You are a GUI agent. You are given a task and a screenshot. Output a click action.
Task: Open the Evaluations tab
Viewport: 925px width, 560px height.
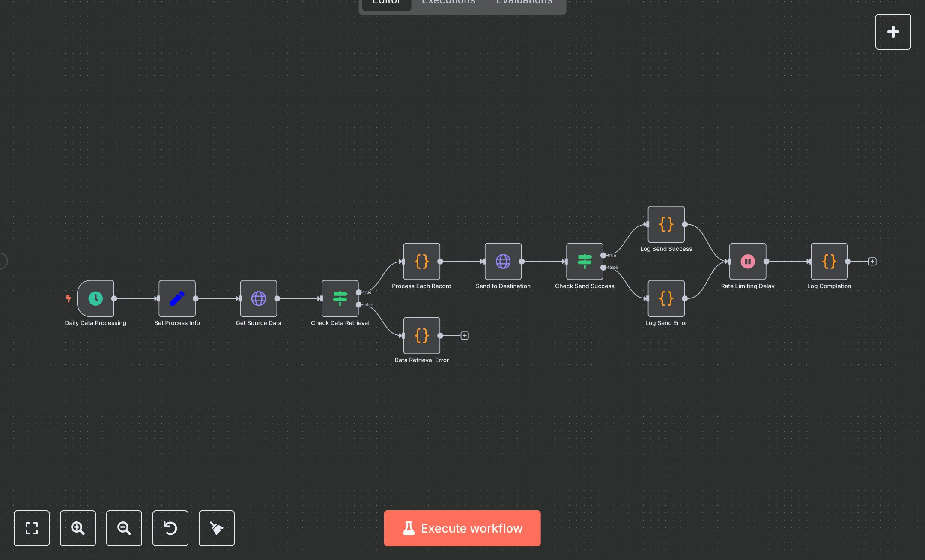click(523, 3)
